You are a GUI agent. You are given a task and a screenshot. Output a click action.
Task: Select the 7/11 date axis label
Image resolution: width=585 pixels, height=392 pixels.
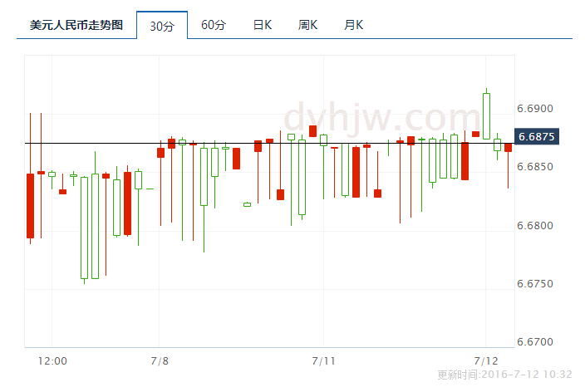click(323, 361)
